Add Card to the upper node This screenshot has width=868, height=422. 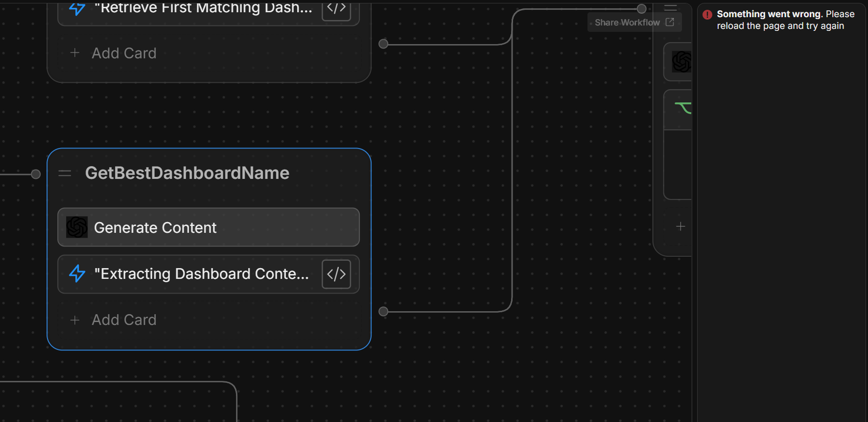point(124,53)
